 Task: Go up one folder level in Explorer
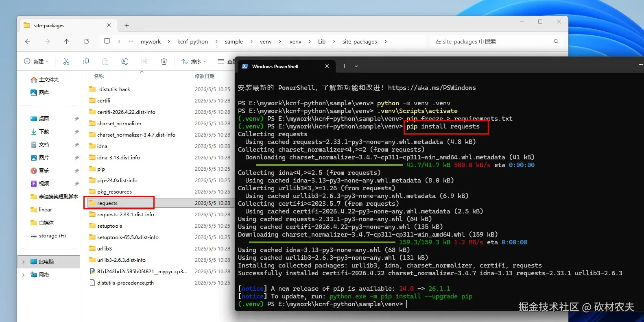click(67, 41)
